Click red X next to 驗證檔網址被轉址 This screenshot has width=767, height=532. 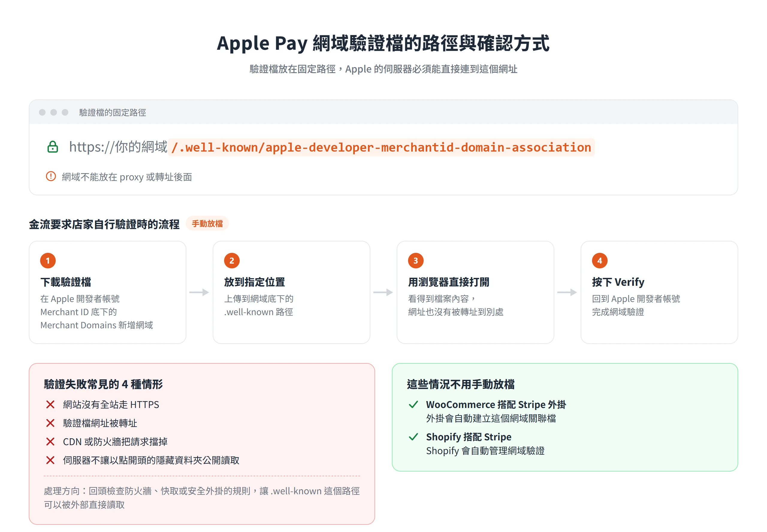(50, 423)
